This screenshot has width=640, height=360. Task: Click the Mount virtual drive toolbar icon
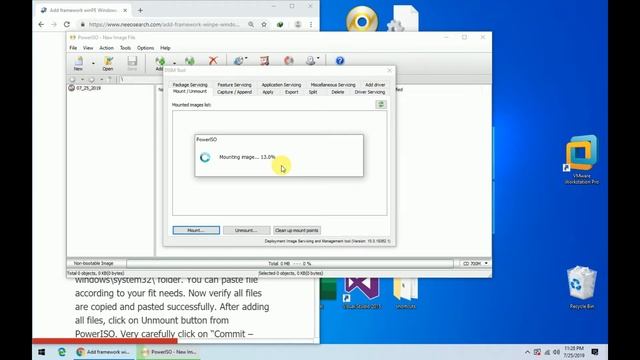tap(311, 61)
